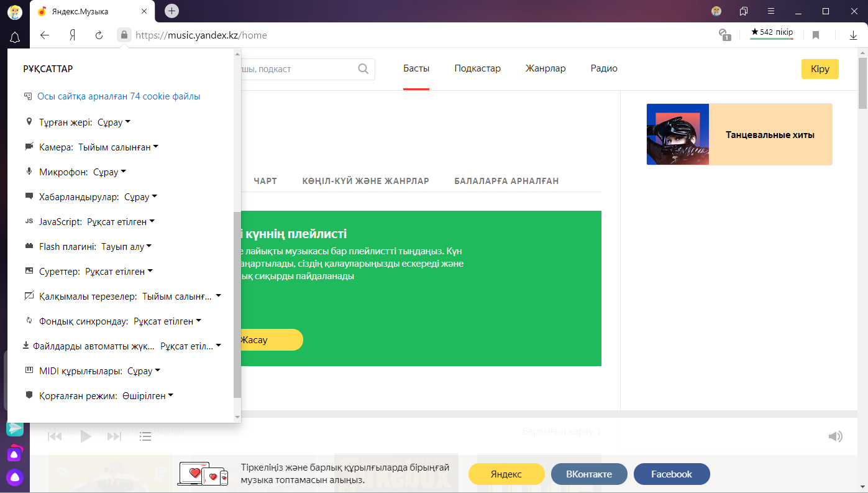Change the Суреттер permission dropdown

(119, 272)
